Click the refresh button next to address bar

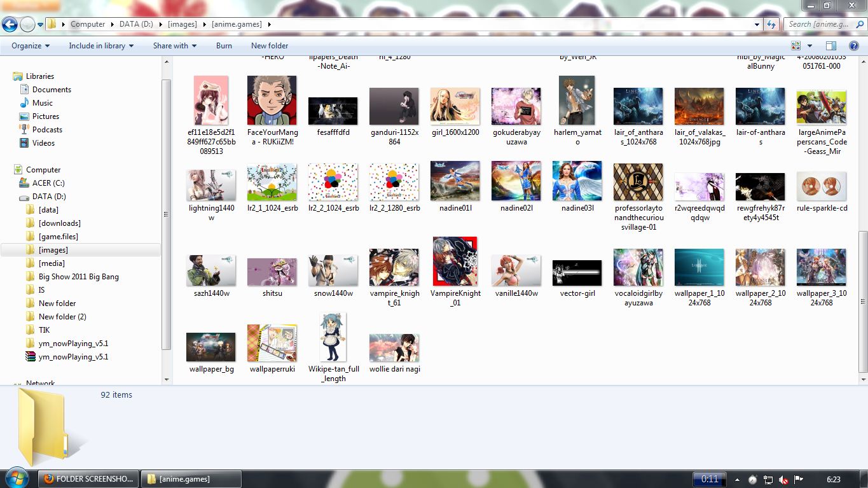pyautogui.click(x=771, y=24)
